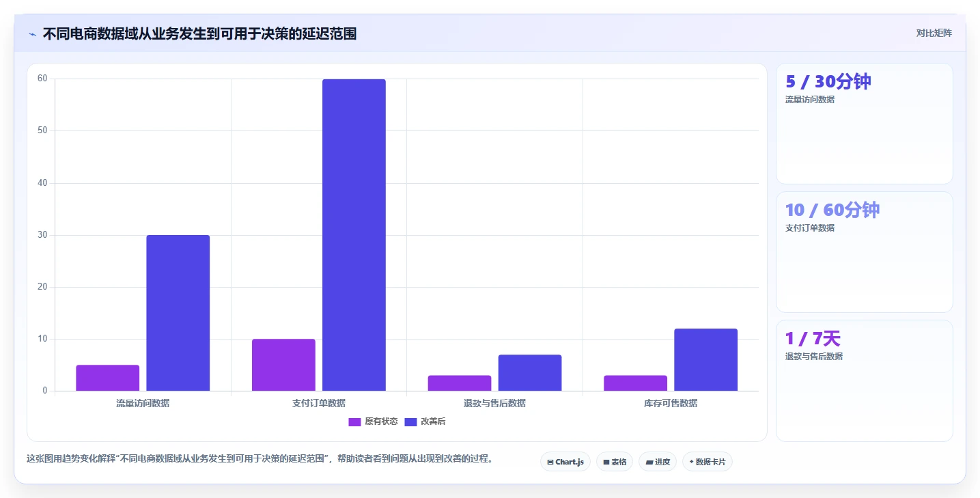
Task: Click the purple bar for 库存可售数据
Action: tap(635, 383)
